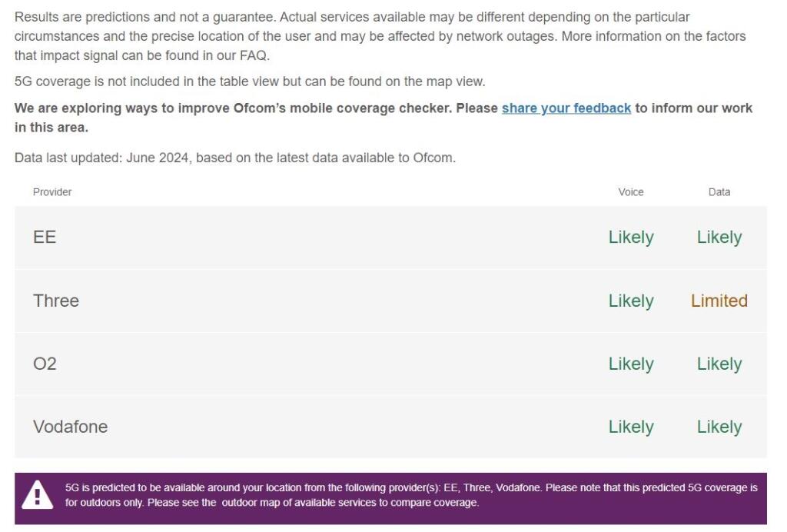Click the 5G coverage not included note
Viewport: 787px width, 532px height.
pyautogui.click(x=250, y=81)
